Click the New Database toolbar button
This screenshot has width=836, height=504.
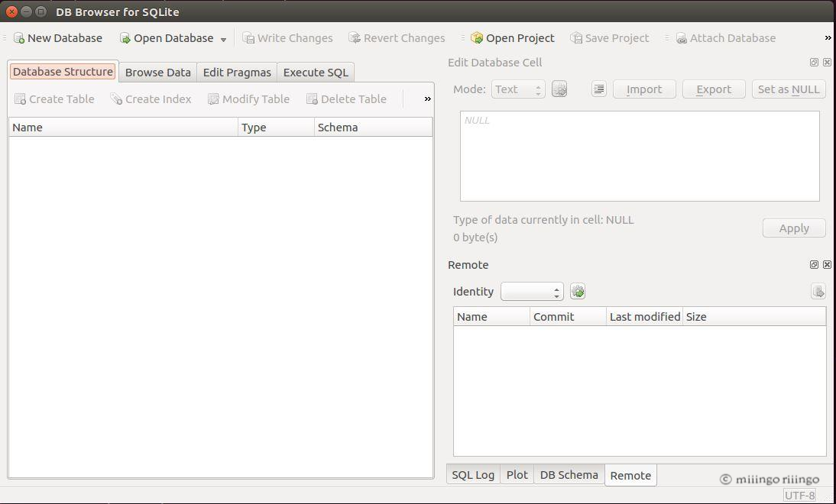point(57,38)
